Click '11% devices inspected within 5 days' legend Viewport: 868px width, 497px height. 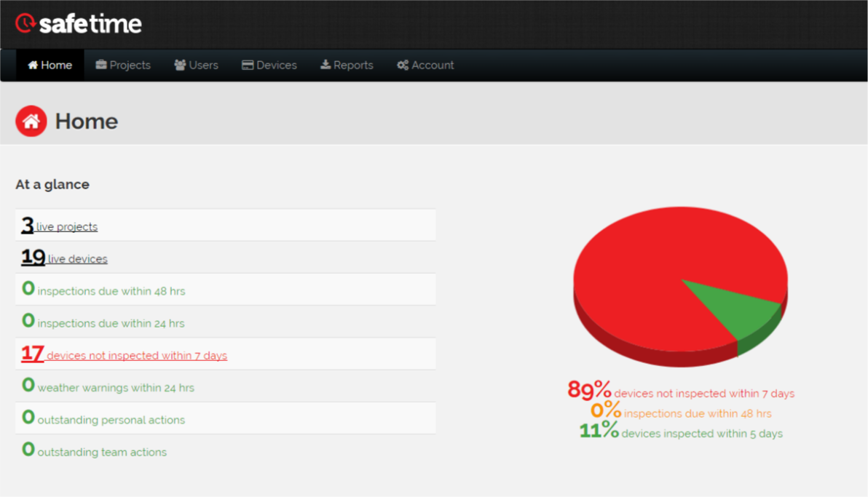[681, 431]
